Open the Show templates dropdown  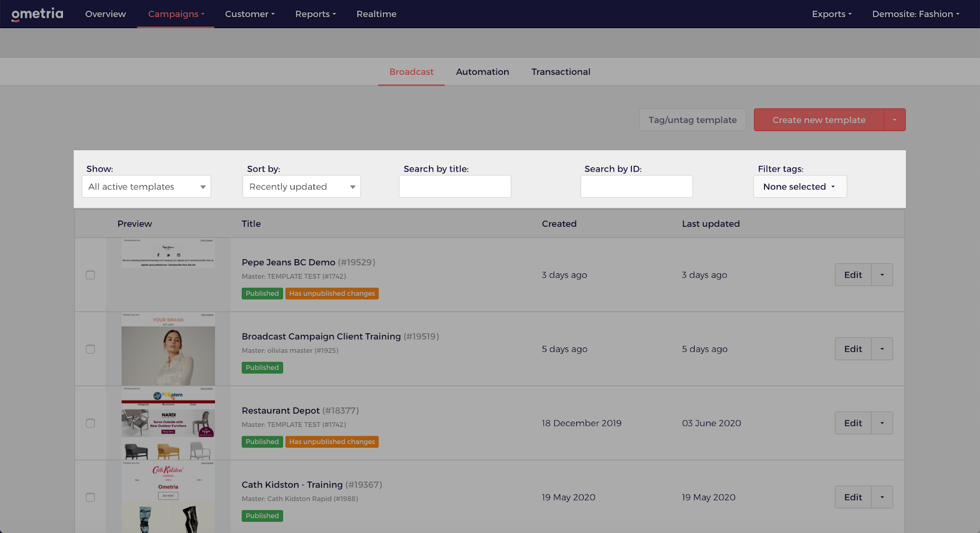click(x=146, y=187)
